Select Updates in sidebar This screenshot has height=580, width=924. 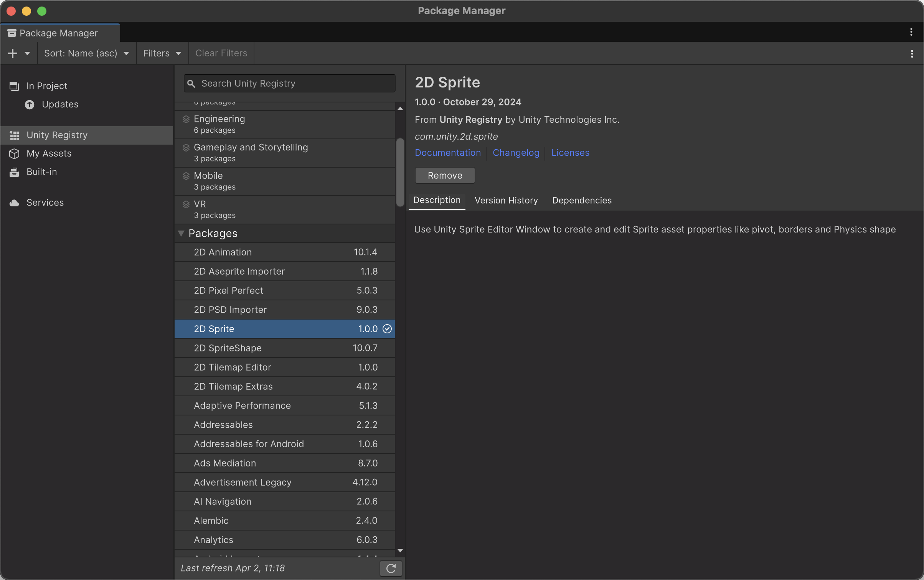click(87, 104)
